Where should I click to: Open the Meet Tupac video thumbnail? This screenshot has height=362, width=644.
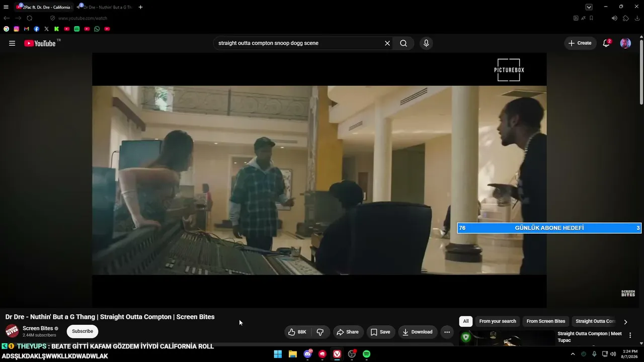507,338
